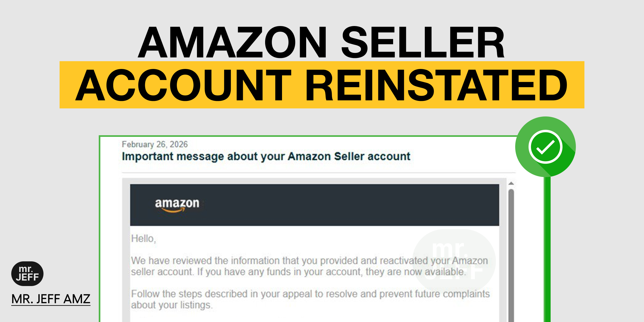Screen dimensions: 644x322
Task: Click the Hello greeting text
Action: 144,239
